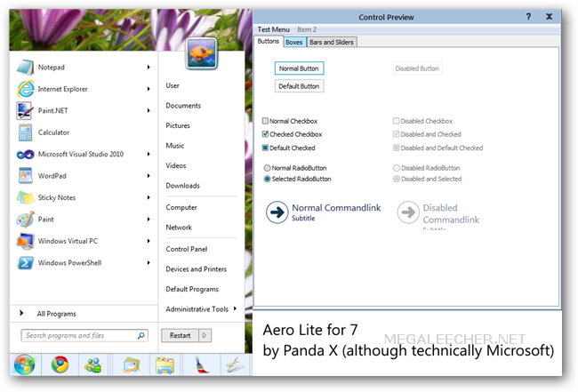
Task: Launch Microsoft Visual Studio 2010 icon
Action: (25, 155)
